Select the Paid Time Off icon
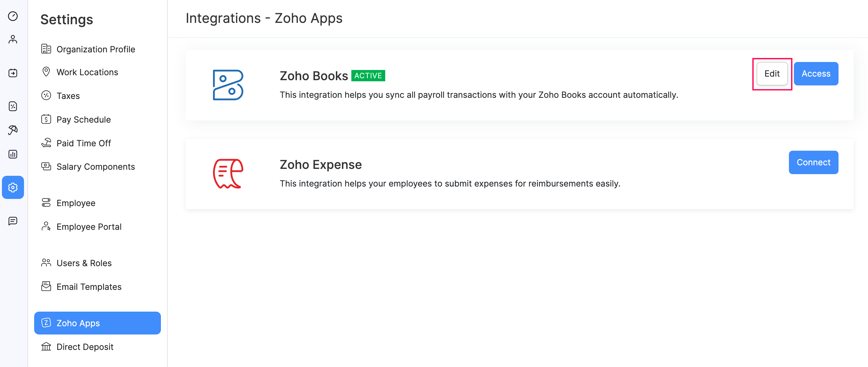 coord(45,143)
